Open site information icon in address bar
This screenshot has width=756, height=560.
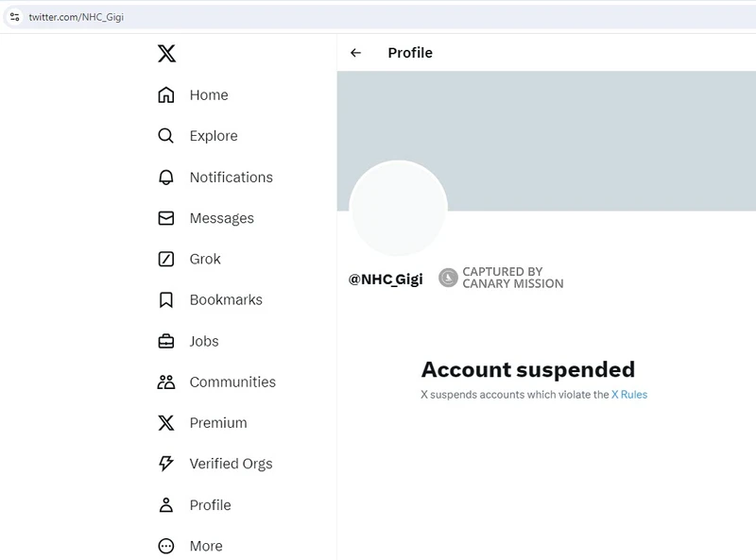tap(14, 17)
